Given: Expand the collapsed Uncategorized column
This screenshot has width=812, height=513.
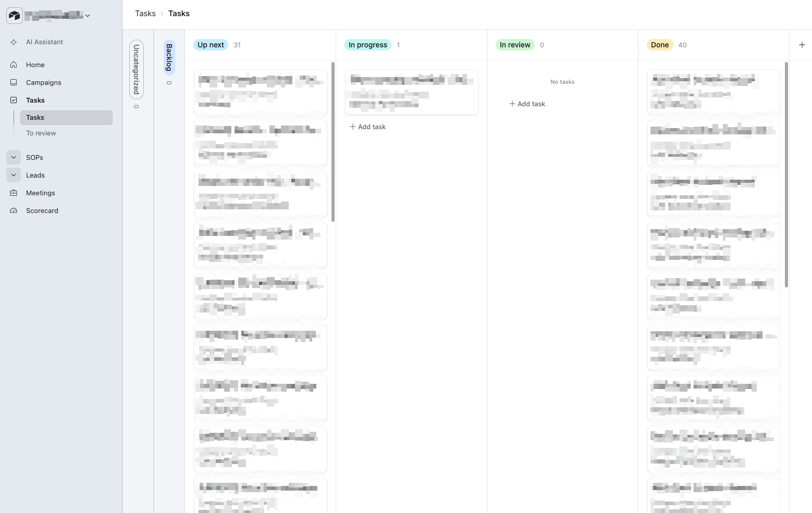Looking at the screenshot, I should point(137,69).
